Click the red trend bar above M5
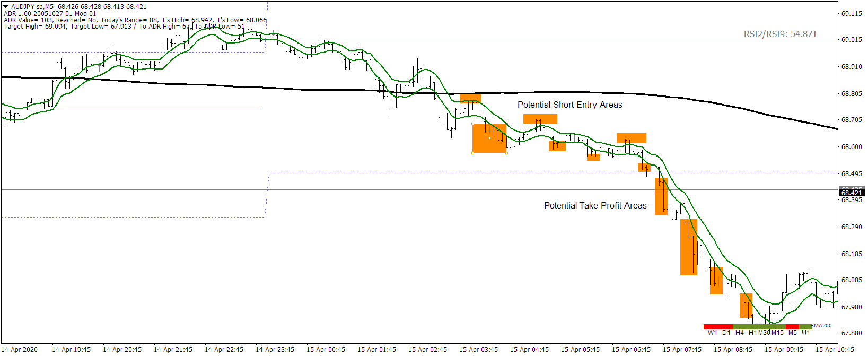 [x=792, y=327]
